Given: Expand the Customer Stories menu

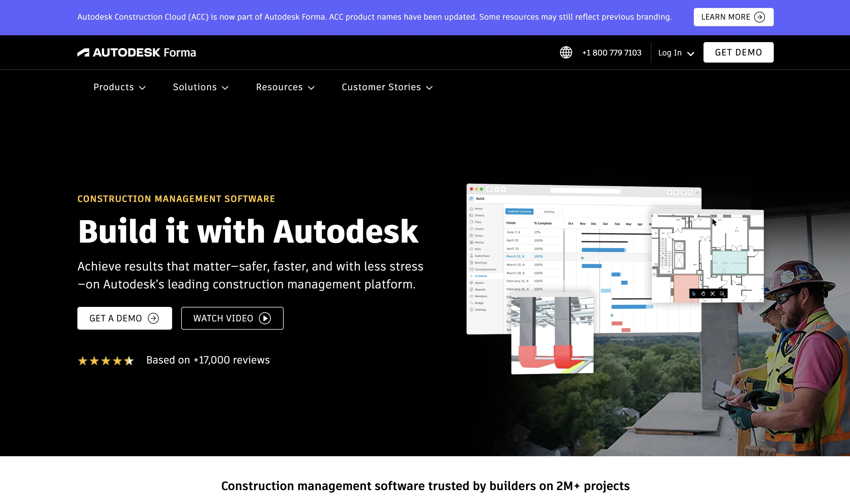Looking at the screenshot, I should pos(387,87).
